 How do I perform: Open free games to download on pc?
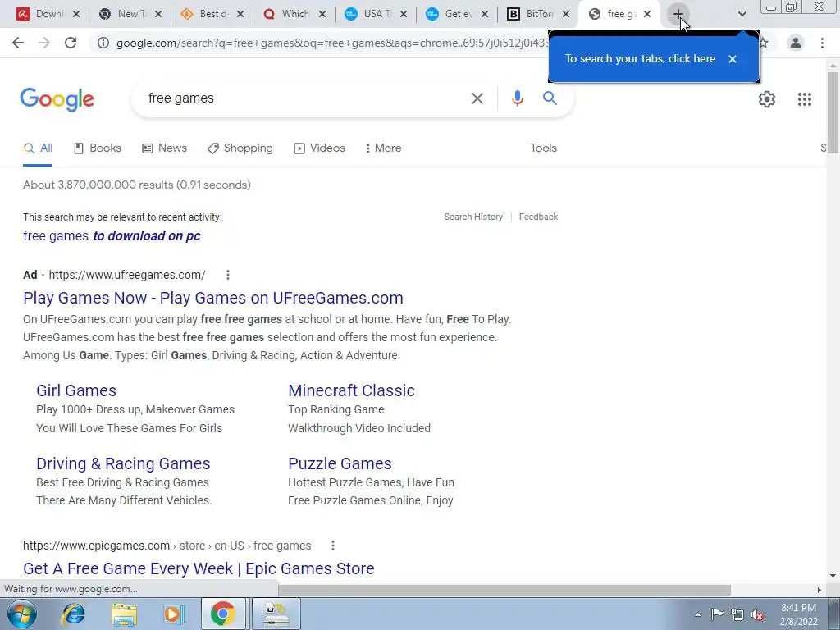[x=112, y=236]
